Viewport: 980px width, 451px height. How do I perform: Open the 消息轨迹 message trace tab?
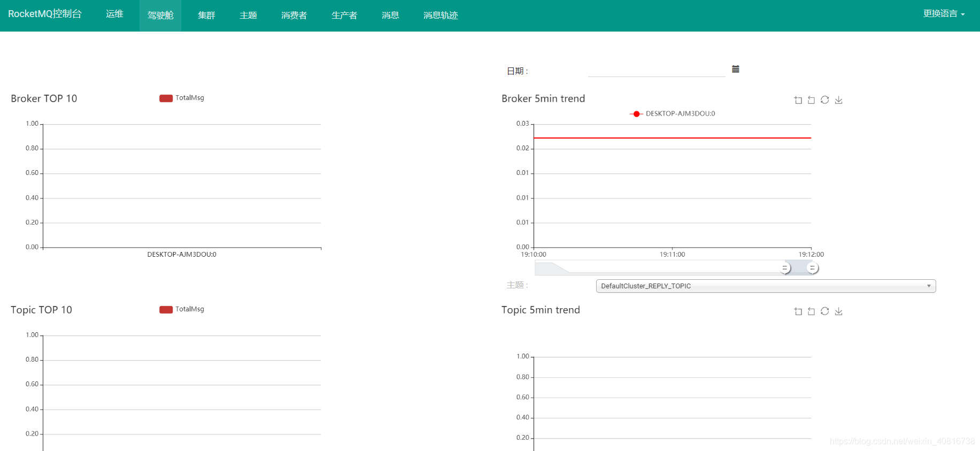tap(441, 16)
